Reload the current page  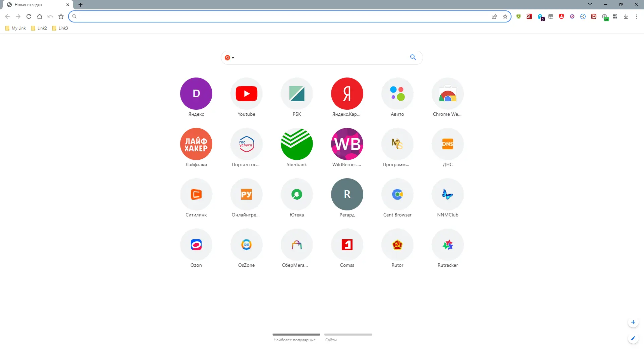click(29, 16)
